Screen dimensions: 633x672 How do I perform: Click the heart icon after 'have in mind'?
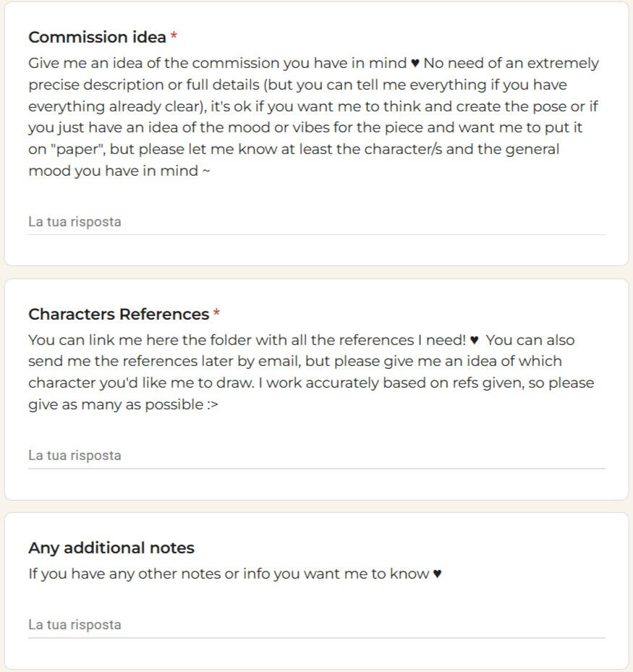pos(415,64)
